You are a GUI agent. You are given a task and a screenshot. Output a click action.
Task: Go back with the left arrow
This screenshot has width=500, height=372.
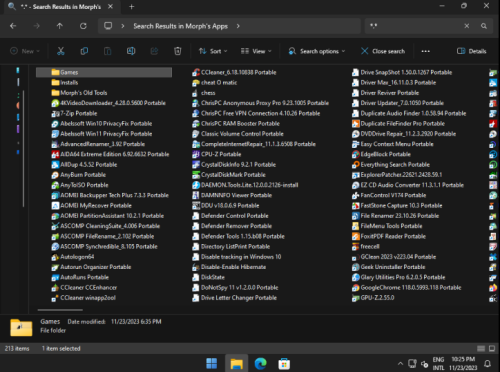[x=13, y=26]
